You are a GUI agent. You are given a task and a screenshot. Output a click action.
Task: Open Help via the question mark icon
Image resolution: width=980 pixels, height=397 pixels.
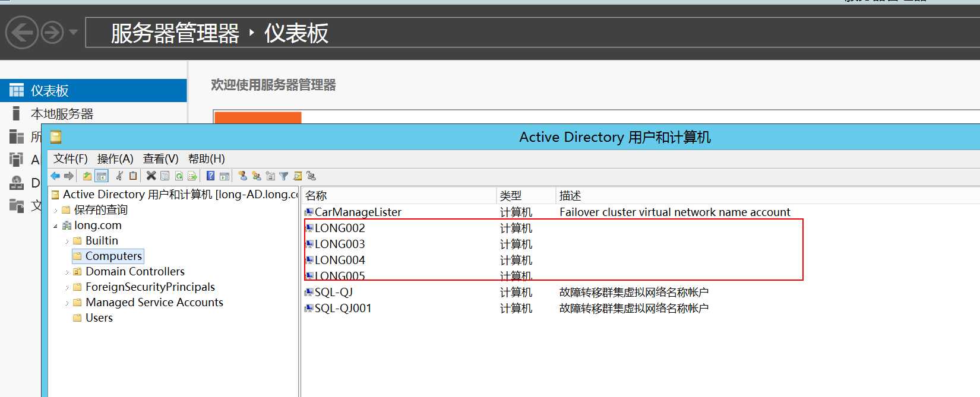point(210,176)
